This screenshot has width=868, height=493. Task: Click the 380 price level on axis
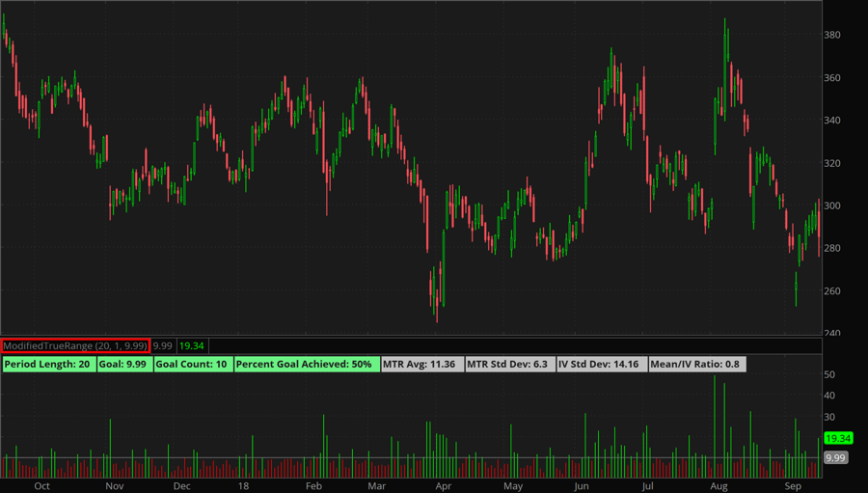coord(833,36)
